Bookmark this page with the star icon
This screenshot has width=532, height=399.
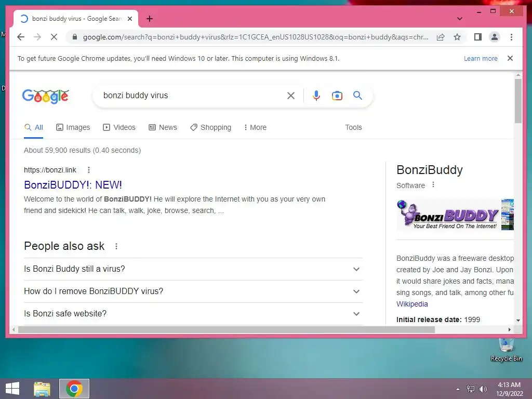(457, 37)
